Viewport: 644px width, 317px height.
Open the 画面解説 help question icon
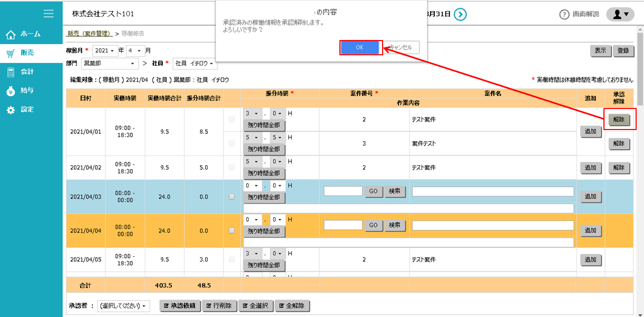pos(564,14)
